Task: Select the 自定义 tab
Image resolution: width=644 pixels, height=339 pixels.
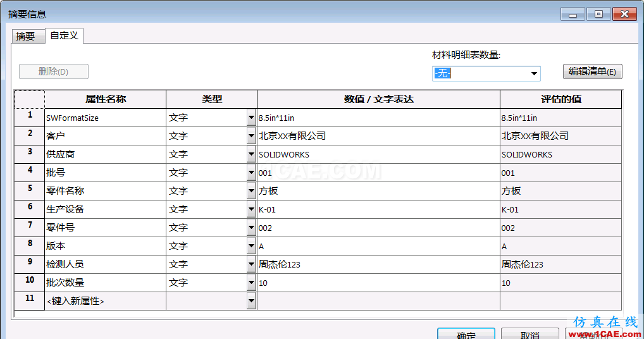Action: pyautogui.click(x=65, y=35)
